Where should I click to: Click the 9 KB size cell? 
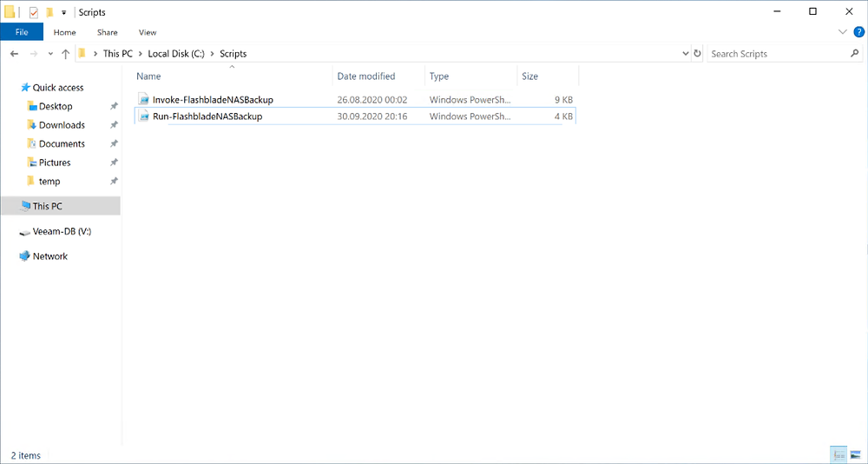tap(563, 100)
